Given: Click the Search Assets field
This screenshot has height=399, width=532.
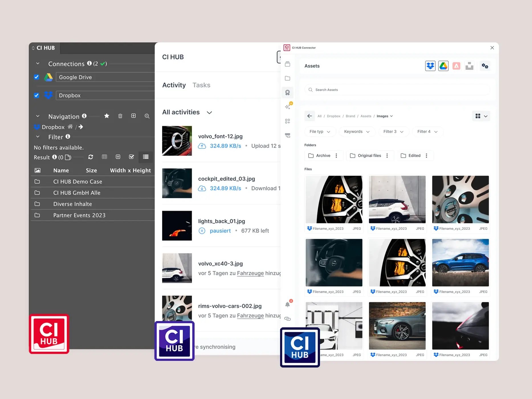Looking at the screenshot, I should (x=397, y=90).
